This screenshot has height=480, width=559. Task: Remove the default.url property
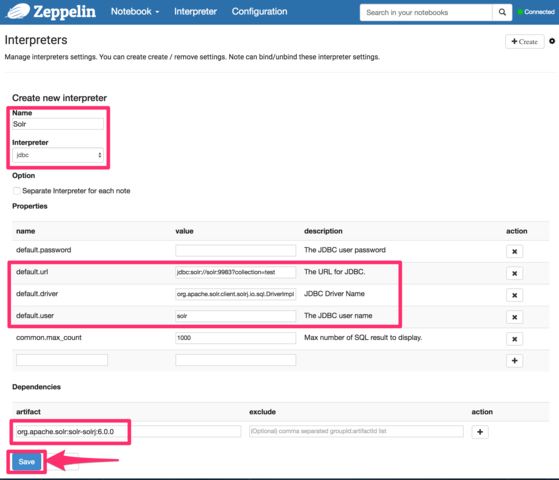[x=514, y=274]
